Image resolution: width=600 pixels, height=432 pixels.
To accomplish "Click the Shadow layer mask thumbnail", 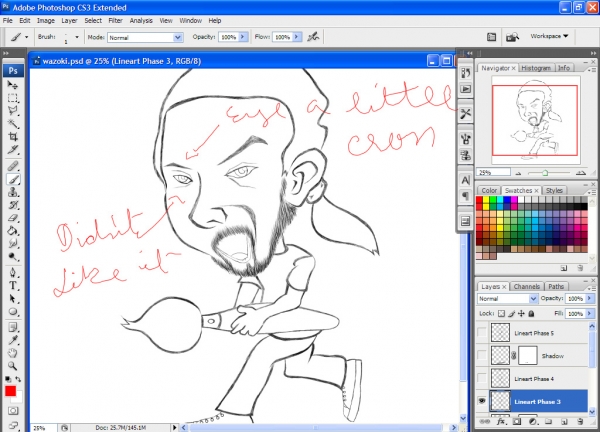I will (528, 355).
